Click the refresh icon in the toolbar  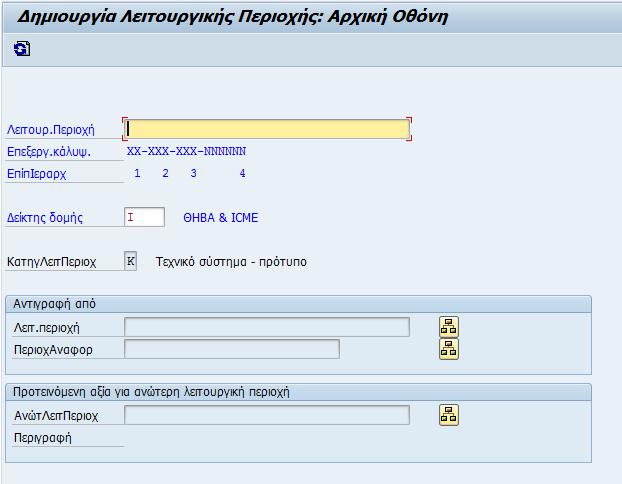coord(22,49)
